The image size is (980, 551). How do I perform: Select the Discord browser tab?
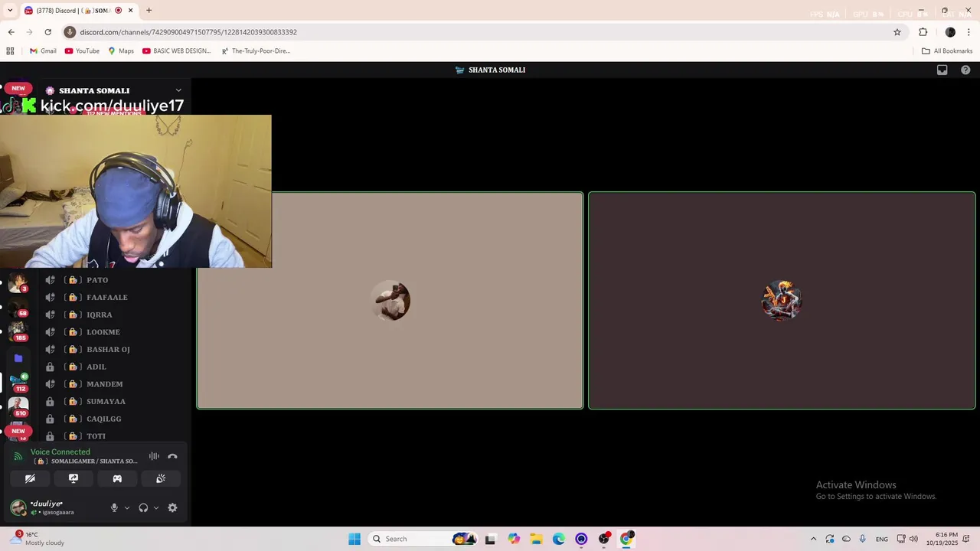[x=78, y=11]
